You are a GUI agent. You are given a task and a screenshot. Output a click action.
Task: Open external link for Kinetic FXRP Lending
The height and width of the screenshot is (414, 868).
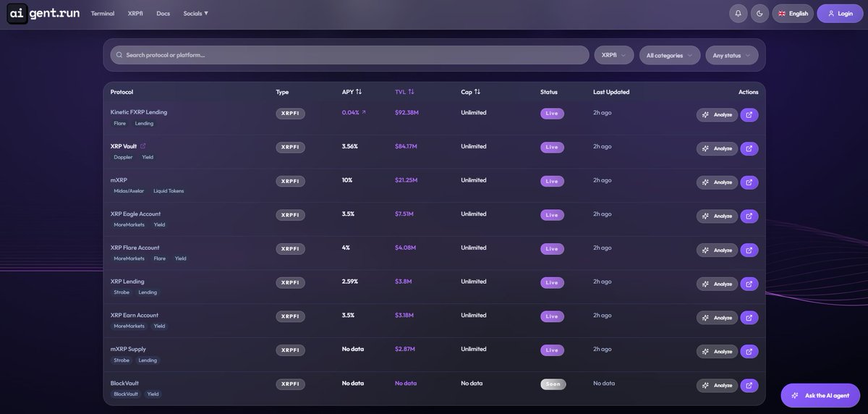(749, 114)
